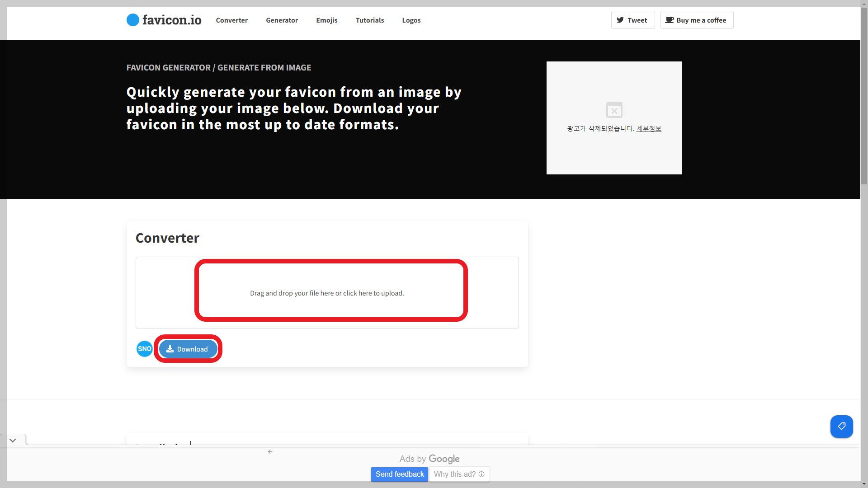Open the Generator menu item
The image size is (868, 488).
point(282,20)
